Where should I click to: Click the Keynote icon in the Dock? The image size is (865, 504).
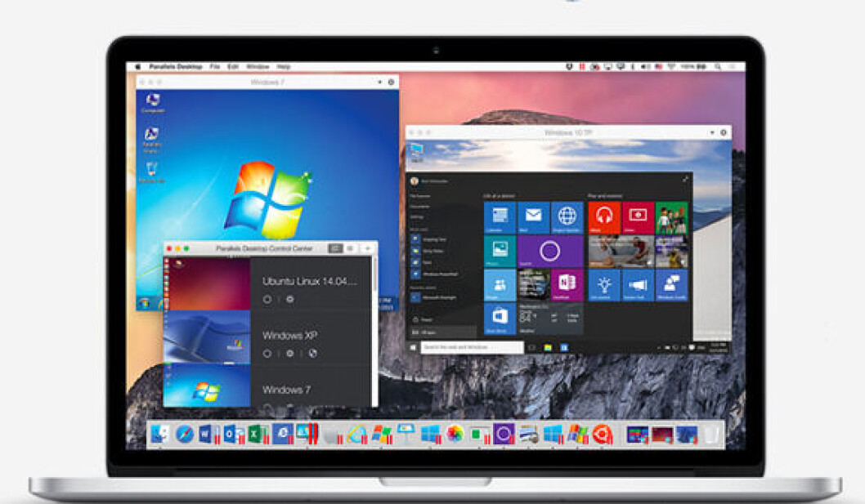[x=406, y=434]
